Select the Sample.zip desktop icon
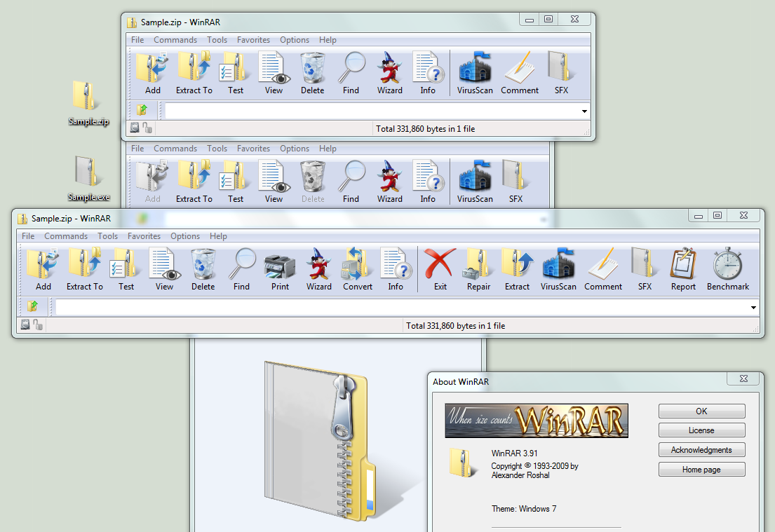Viewport: 775px width, 532px height. click(88, 103)
